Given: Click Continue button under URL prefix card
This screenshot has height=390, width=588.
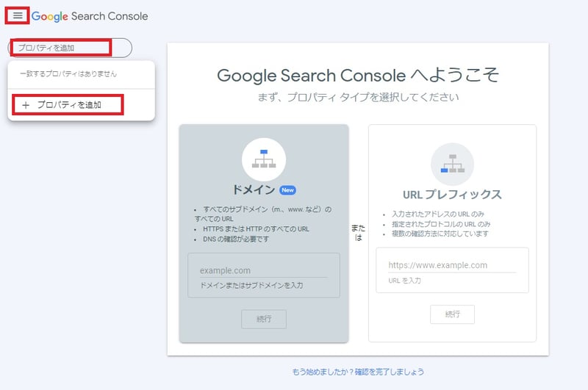Looking at the screenshot, I should click(x=452, y=314).
